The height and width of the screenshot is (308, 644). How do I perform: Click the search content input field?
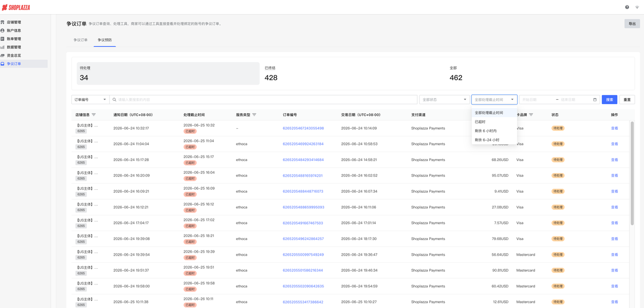(264, 100)
